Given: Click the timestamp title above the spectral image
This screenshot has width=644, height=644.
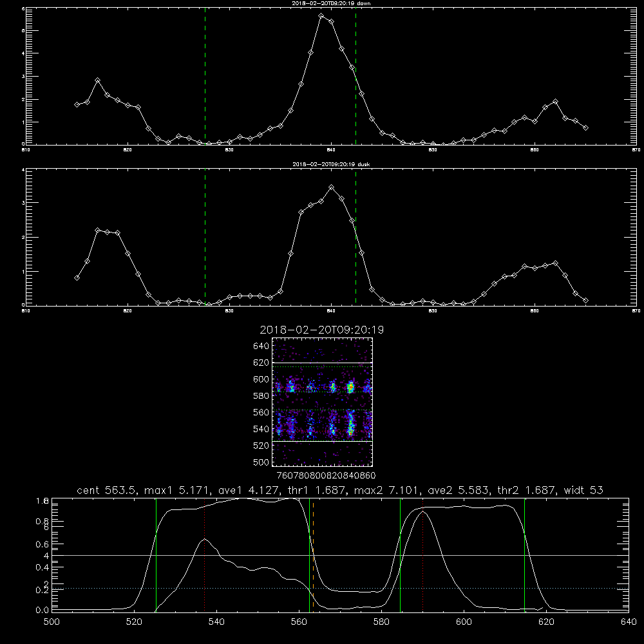Looking at the screenshot, I should (x=321, y=330).
